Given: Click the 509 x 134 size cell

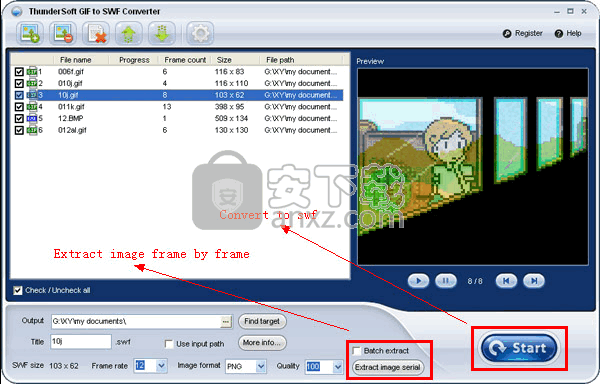Looking at the screenshot, I should click(231, 119).
